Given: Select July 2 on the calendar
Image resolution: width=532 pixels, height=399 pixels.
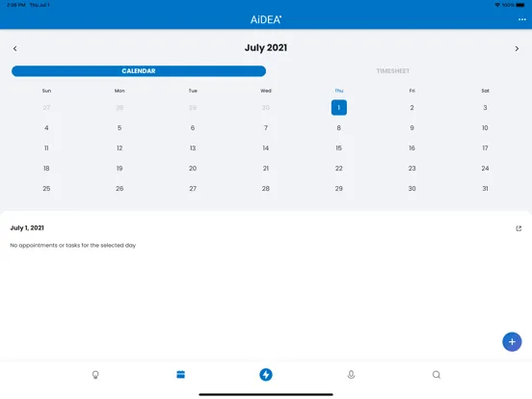Looking at the screenshot, I should click(x=412, y=108).
